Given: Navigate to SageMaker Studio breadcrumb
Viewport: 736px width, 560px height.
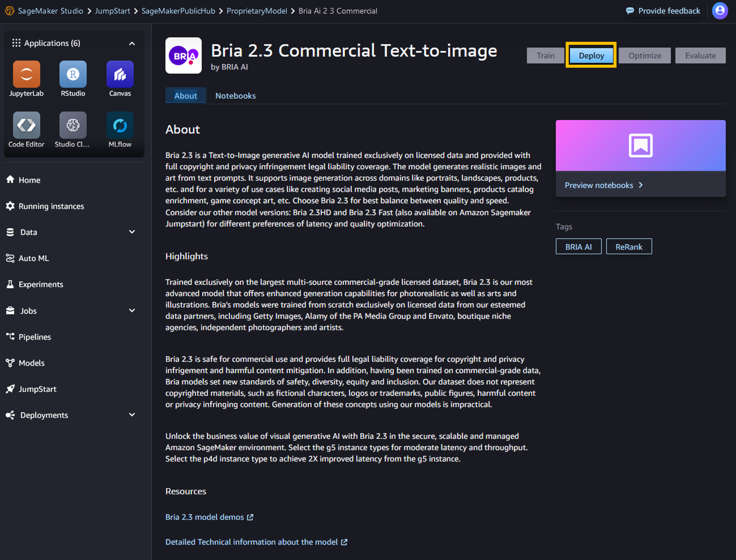Looking at the screenshot, I should coord(50,10).
